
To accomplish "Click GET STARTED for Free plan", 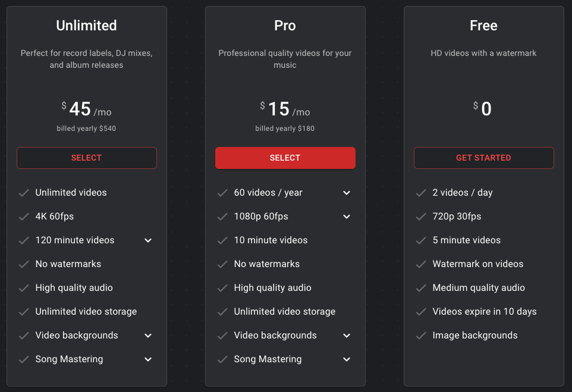I will click(483, 158).
